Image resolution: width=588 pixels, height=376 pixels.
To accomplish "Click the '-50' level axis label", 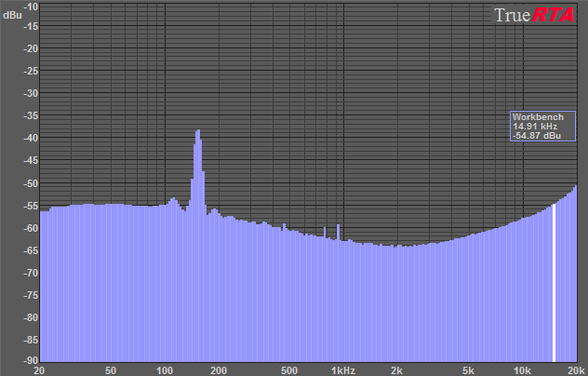I will [31, 183].
